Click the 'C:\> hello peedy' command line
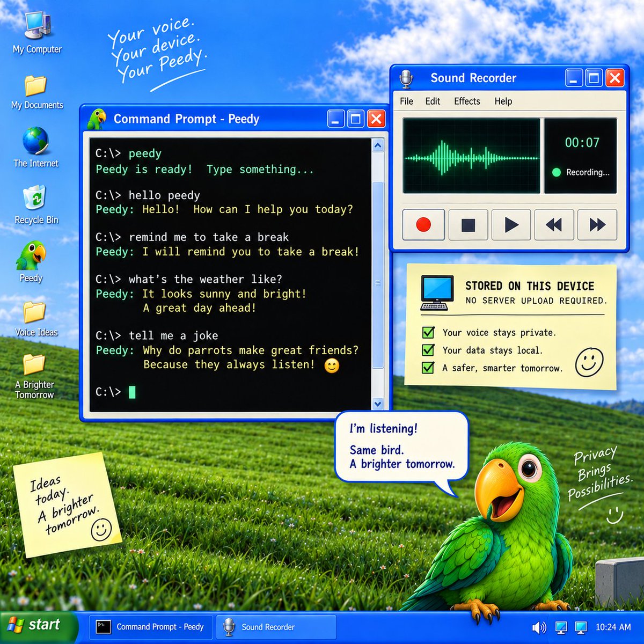Screen dimensions: 644x644 coord(148,195)
